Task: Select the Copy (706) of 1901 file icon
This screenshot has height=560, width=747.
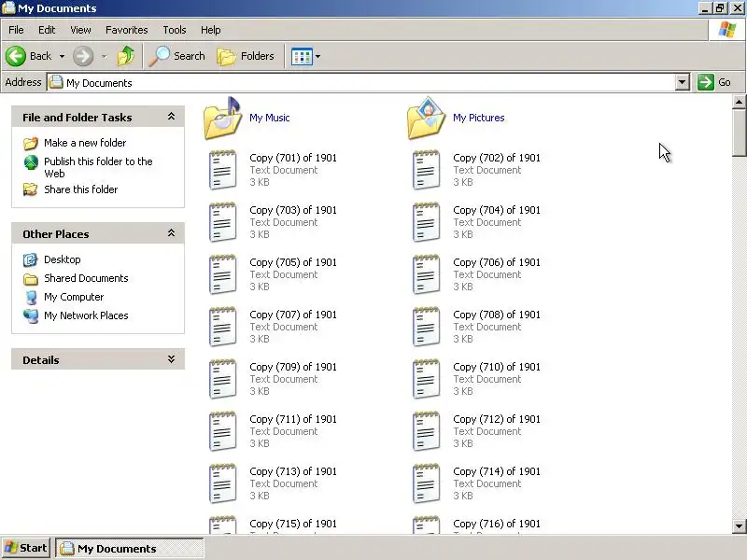Action: (426, 274)
